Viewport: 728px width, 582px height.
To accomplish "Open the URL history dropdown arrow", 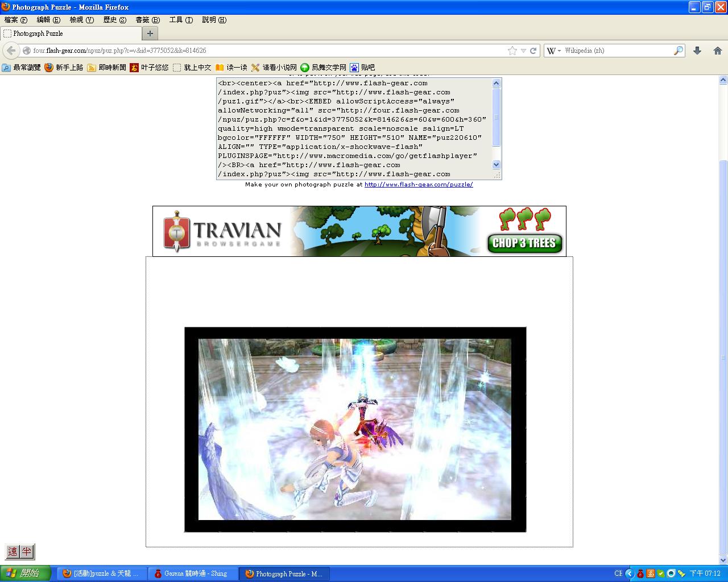I will tap(523, 51).
